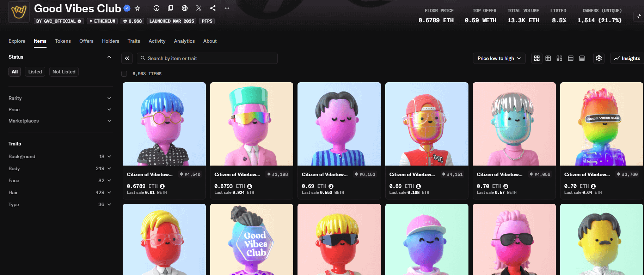This screenshot has width=644, height=275.
Task: Open the rainbow Good Vibes Club visor NFT image
Action: [601, 124]
